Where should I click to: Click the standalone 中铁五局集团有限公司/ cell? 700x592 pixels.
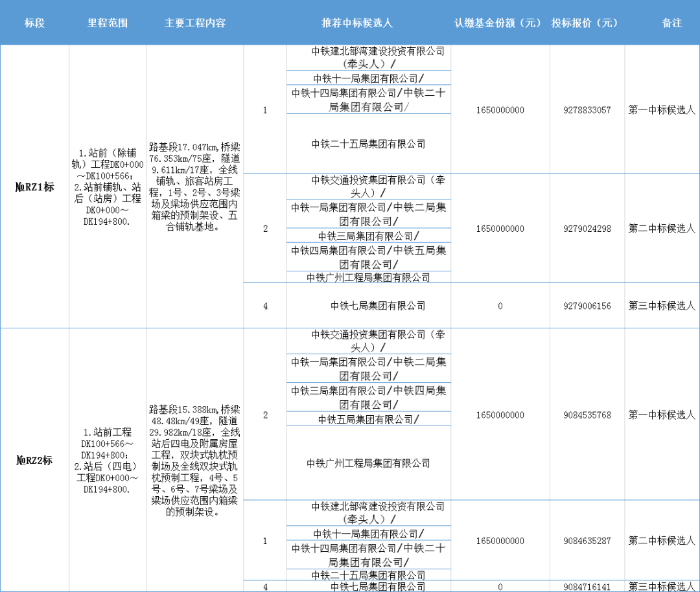click(369, 419)
